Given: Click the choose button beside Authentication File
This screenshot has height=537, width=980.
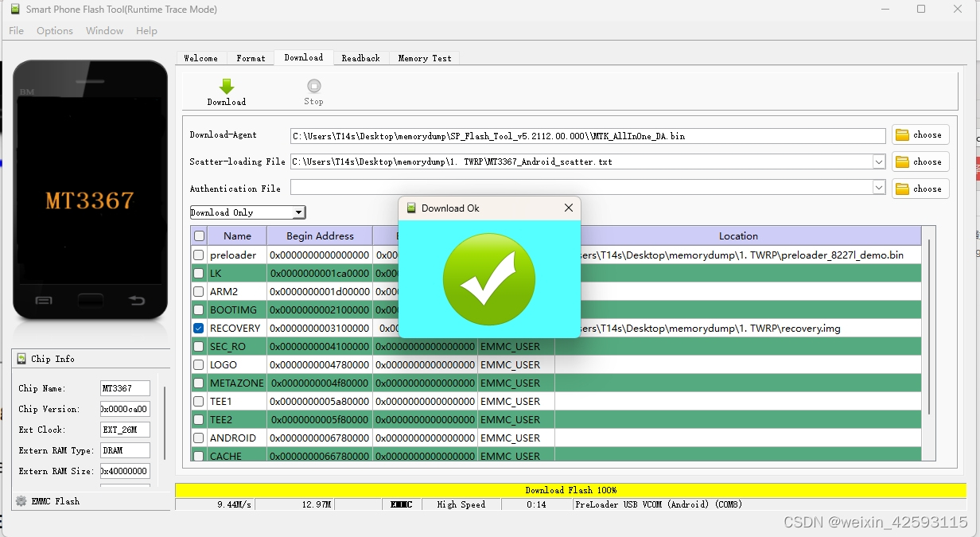Looking at the screenshot, I should [x=920, y=189].
